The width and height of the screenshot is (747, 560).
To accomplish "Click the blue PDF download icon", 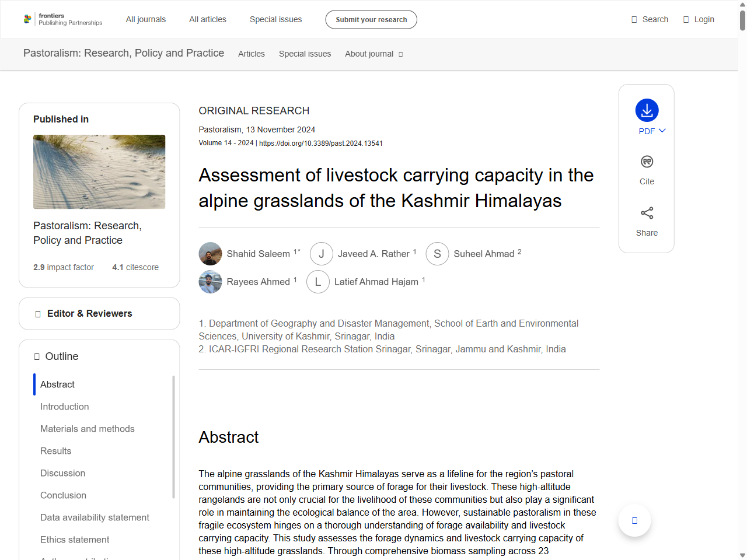I will 646,111.
